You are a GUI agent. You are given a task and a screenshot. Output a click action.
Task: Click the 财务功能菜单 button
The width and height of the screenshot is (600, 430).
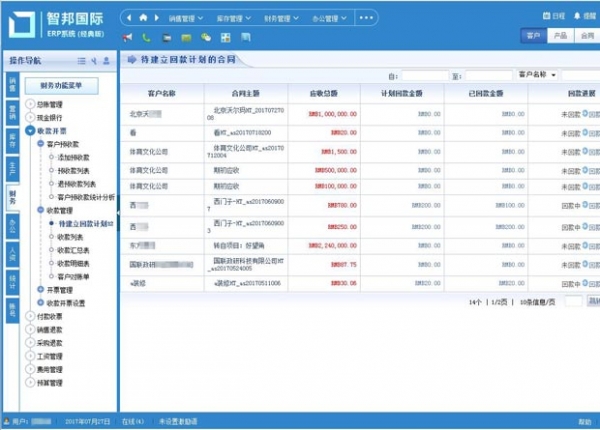coord(61,86)
